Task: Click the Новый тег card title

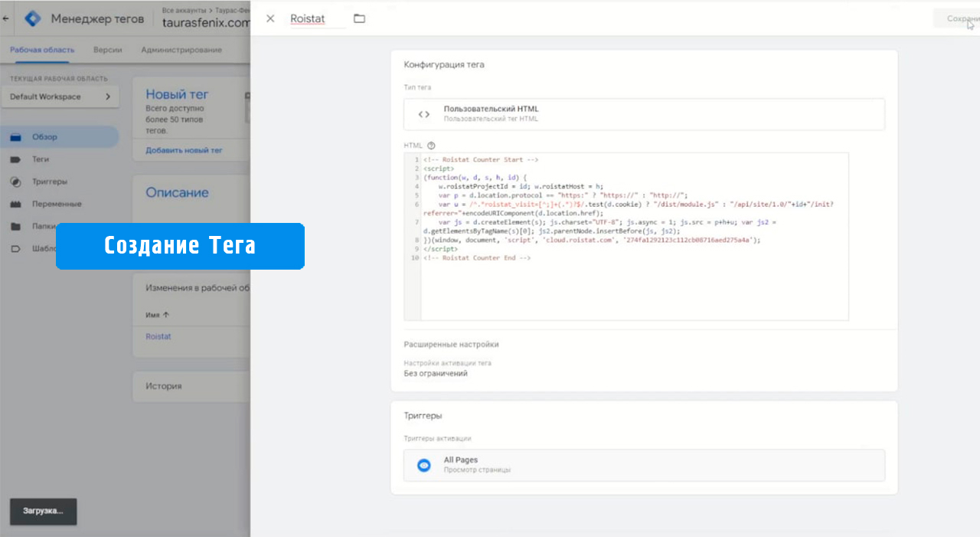Action: pos(177,94)
